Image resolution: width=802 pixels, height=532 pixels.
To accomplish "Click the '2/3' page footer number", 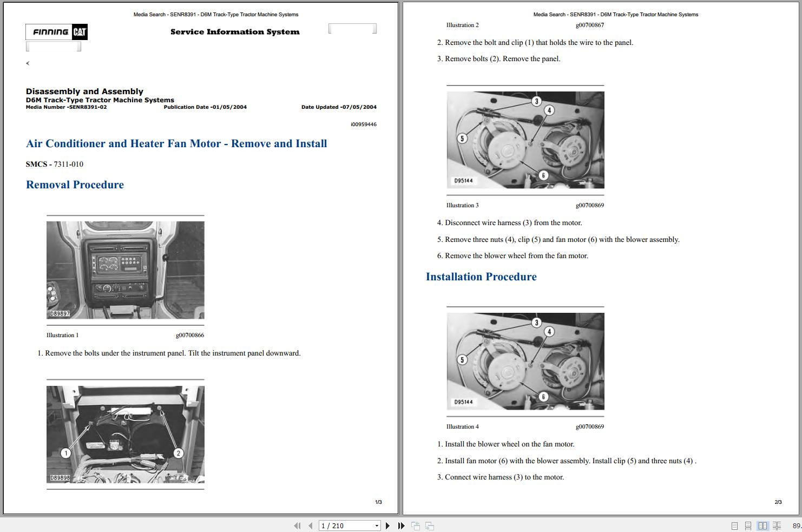I will (778, 502).
